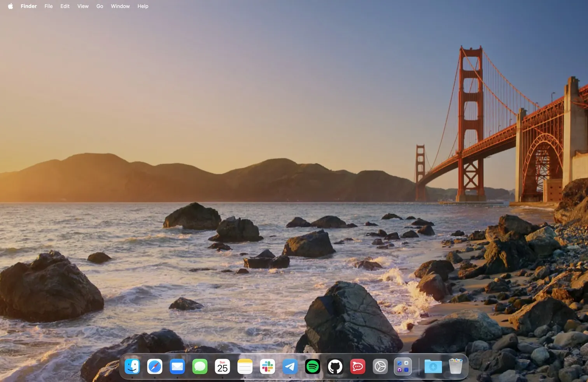Open the Finder menu in menu bar
The width and height of the screenshot is (588, 382).
[29, 6]
